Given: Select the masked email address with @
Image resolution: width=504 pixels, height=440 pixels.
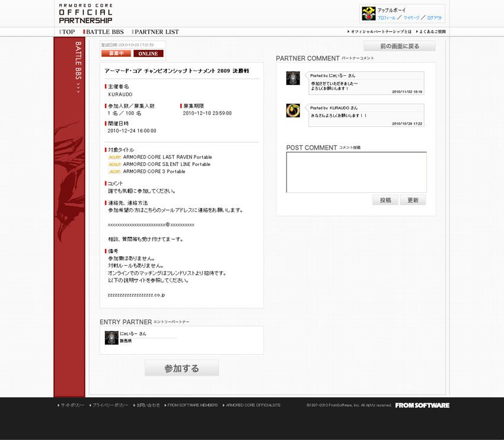Looking at the screenshot, I should [151, 225].
